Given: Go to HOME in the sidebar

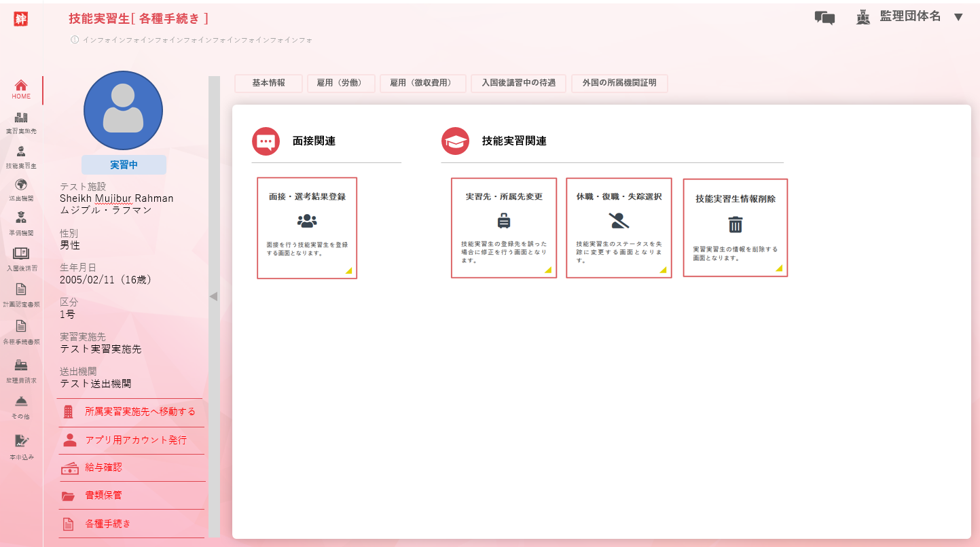Looking at the screenshot, I should 21,89.
